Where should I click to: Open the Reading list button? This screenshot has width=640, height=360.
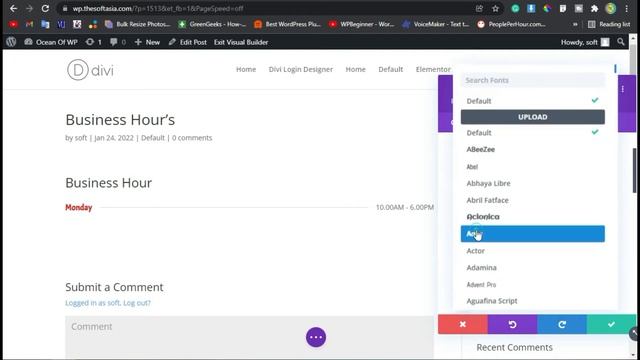[x=609, y=24]
